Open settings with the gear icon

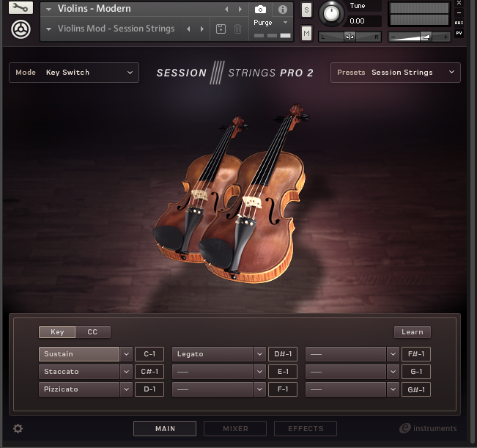pyautogui.click(x=18, y=428)
